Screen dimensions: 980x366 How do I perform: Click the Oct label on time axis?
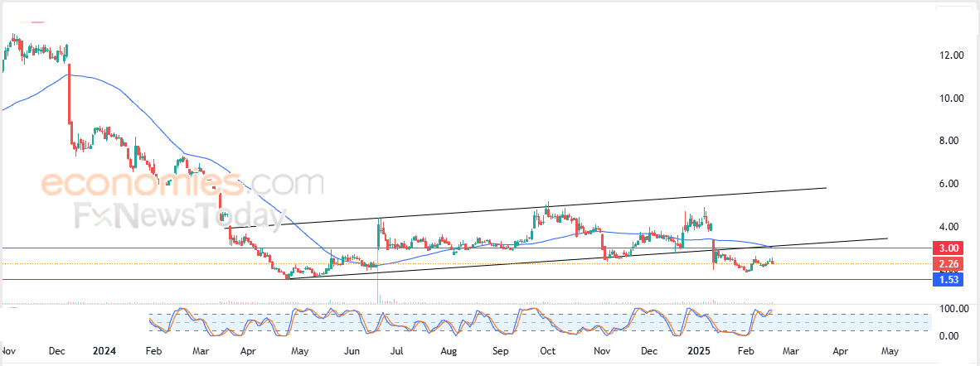click(548, 351)
